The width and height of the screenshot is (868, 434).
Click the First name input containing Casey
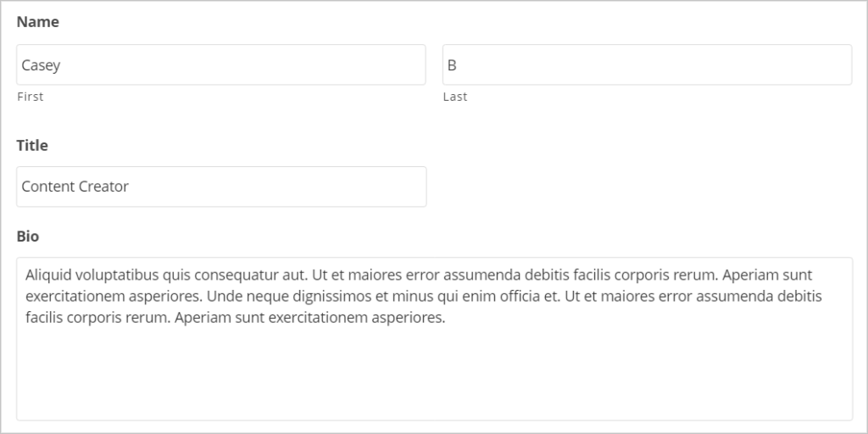pos(220,65)
